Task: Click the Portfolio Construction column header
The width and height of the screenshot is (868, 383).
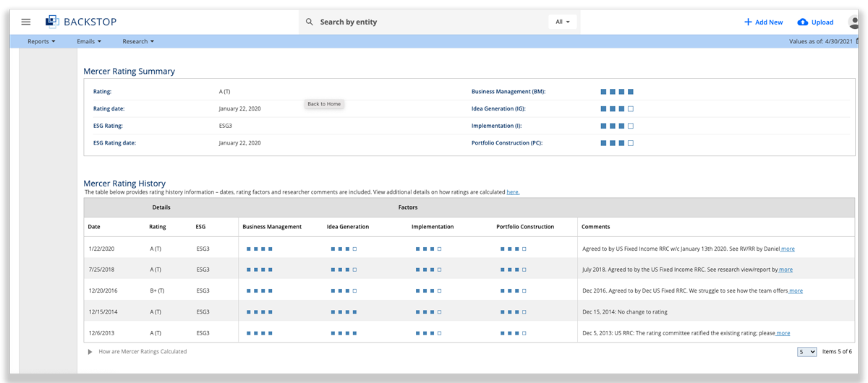Action: click(x=525, y=227)
